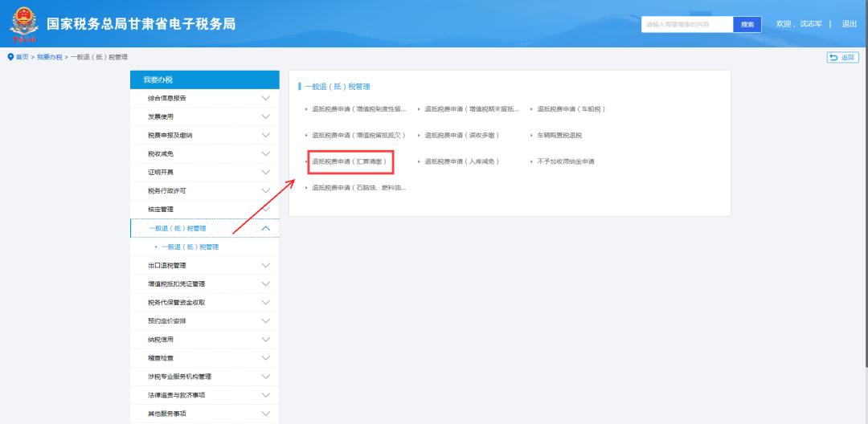The image size is (868, 424).
Task: Open 退抵税费申请（车船税）link
Action: click(x=571, y=109)
